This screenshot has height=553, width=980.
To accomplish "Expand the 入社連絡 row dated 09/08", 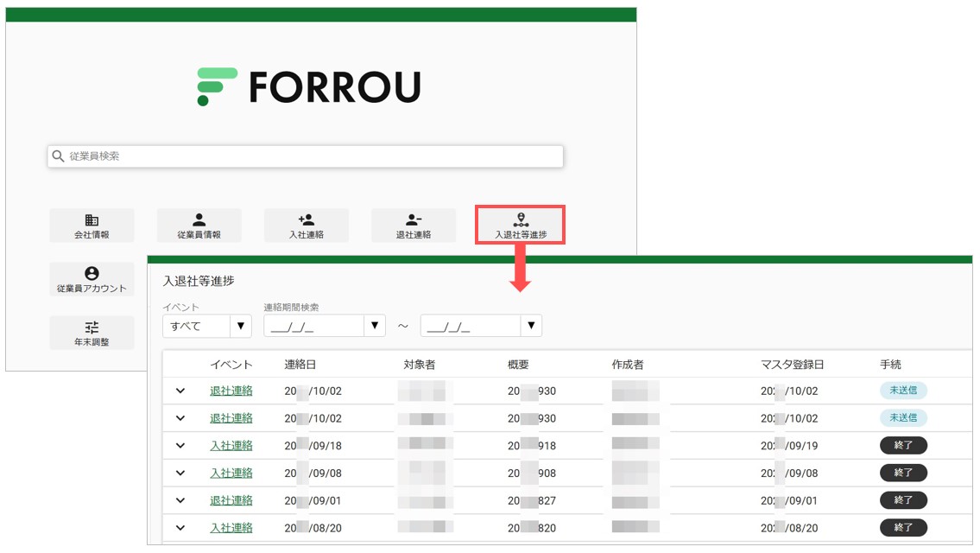I will pyautogui.click(x=180, y=473).
